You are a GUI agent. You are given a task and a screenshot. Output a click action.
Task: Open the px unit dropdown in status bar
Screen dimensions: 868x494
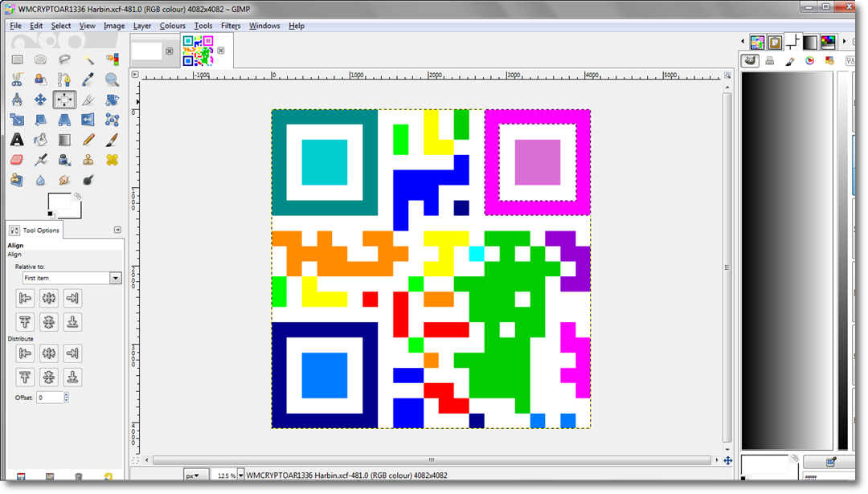pos(197,476)
